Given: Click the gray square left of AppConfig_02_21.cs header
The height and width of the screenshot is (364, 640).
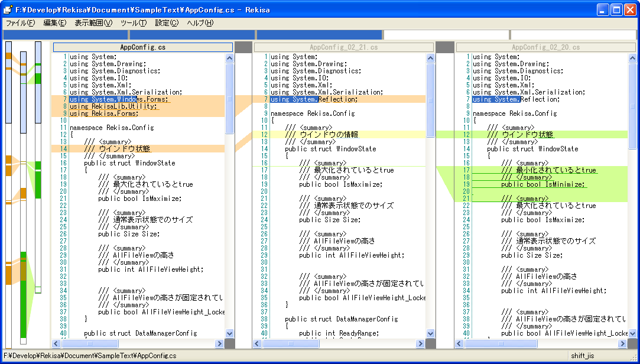Looking at the screenshot, I should click(243, 47).
